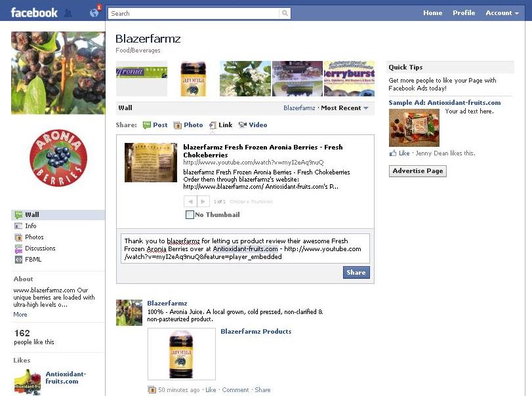The image size is (532, 396).
Task: Open the notifications globe icon
Action: click(94, 12)
